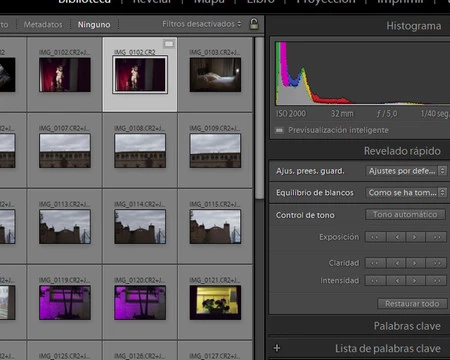
Task: Click the badge icon on selected IMG_0102 thumbnail
Action: [x=169, y=44]
